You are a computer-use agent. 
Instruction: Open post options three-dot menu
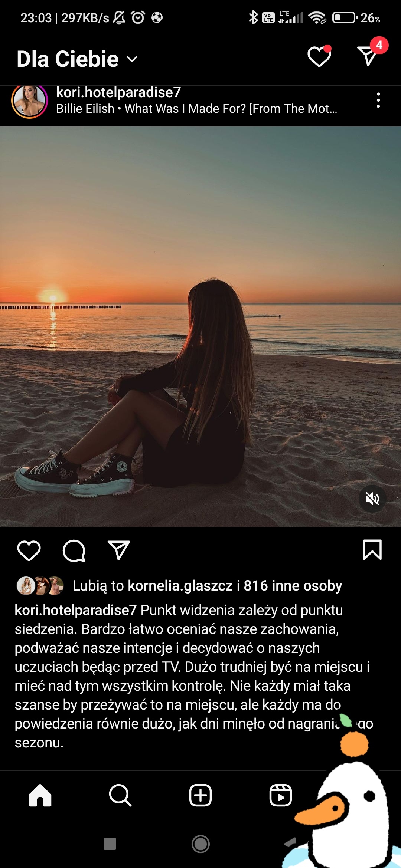(x=378, y=100)
